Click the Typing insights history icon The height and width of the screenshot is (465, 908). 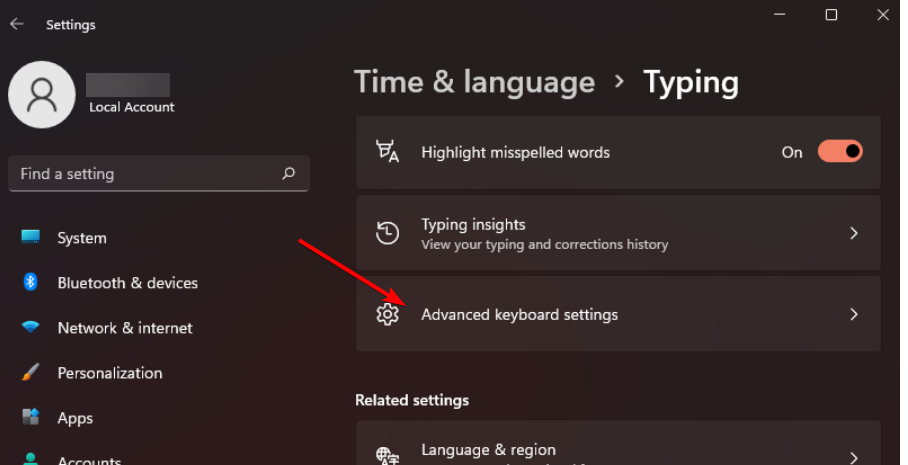(387, 233)
